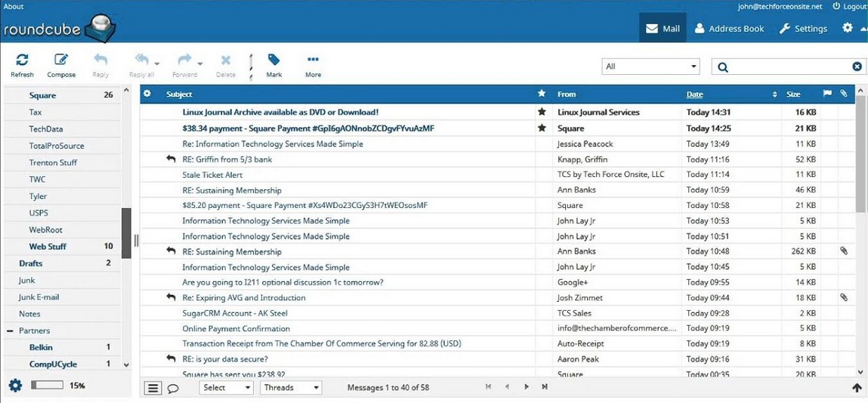Screen dimensions: 868x403
Task: Go to next page of messages
Action: pos(527,387)
